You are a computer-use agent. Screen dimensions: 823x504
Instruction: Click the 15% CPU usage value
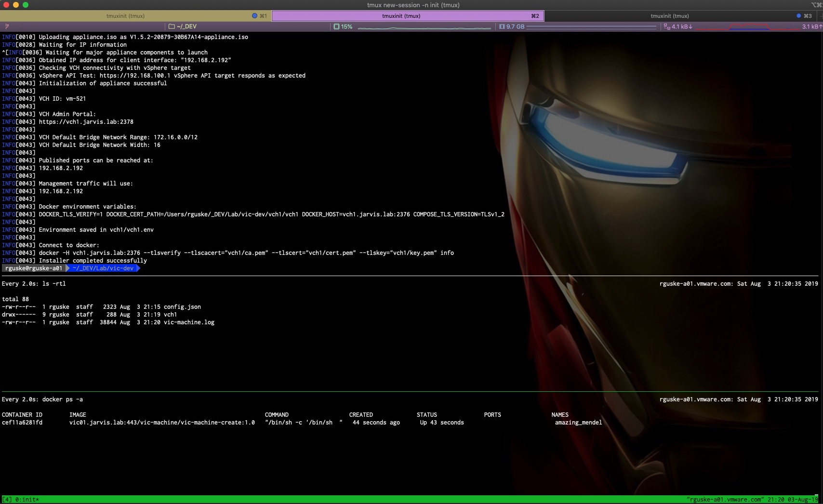[x=346, y=27]
